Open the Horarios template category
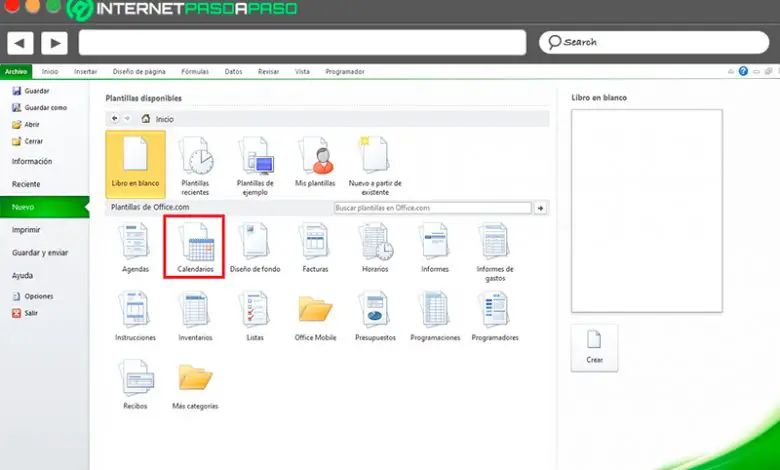The image size is (780, 470). [375, 247]
